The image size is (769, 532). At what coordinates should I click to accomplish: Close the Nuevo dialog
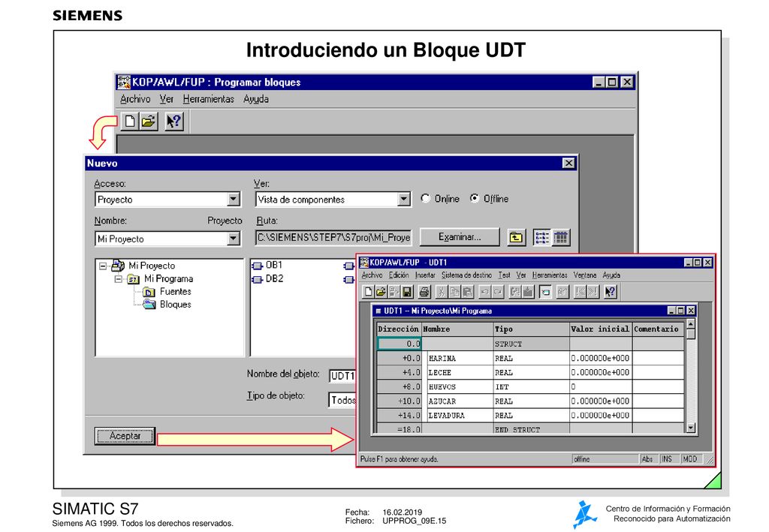[568, 163]
